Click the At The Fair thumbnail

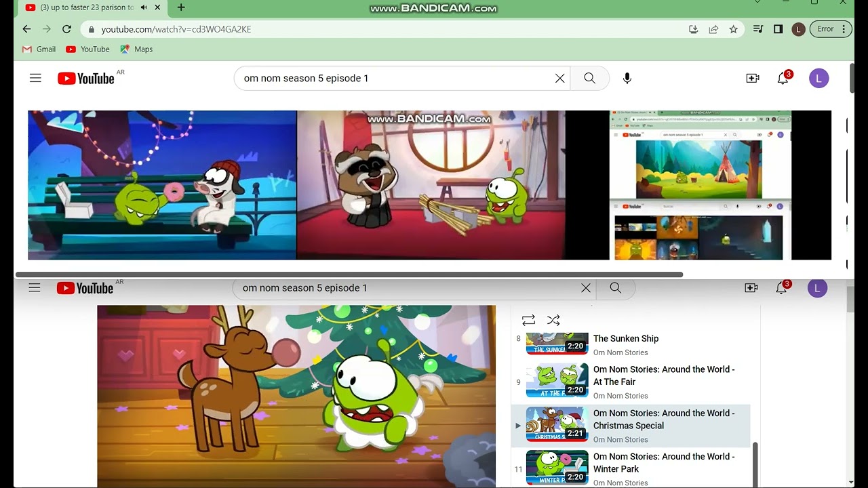[x=557, y=380]
